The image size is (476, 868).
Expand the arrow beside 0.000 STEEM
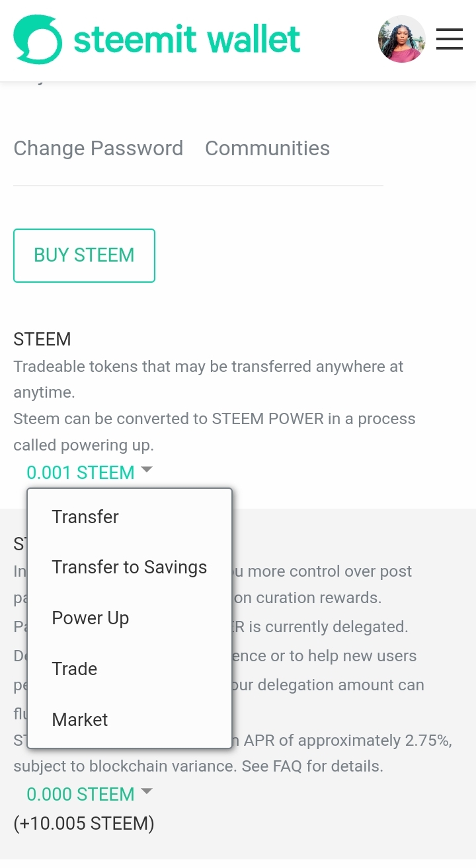[x=147, y=791]
